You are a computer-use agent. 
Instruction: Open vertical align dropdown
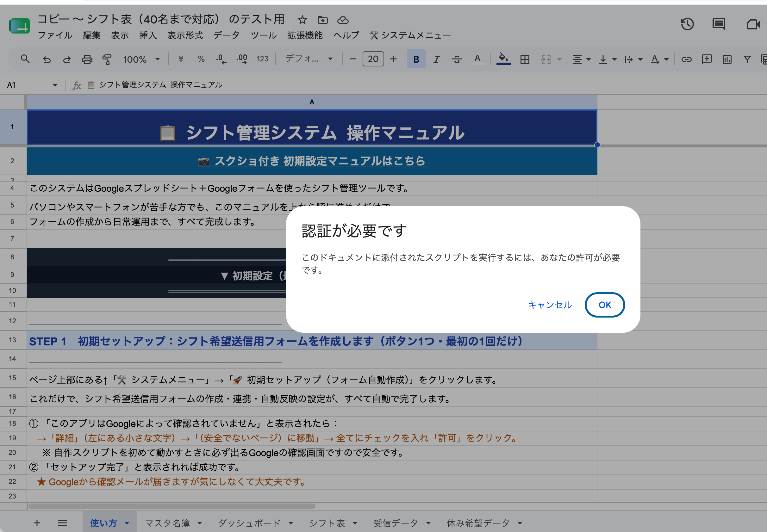tap(608, 59)
